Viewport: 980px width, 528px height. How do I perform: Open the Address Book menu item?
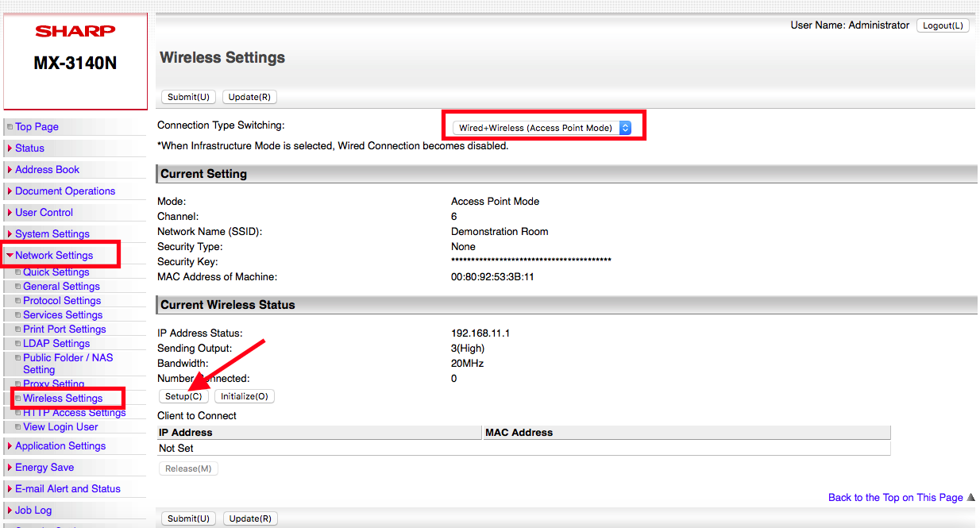(x=47, y=170)
